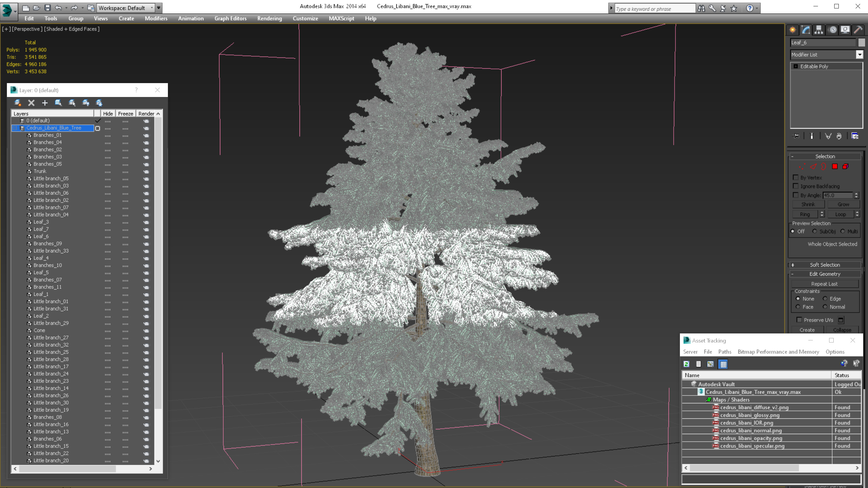Click the Leaf_6 object color swatch
Screen dimensions: 868x488
click(861, 42)
